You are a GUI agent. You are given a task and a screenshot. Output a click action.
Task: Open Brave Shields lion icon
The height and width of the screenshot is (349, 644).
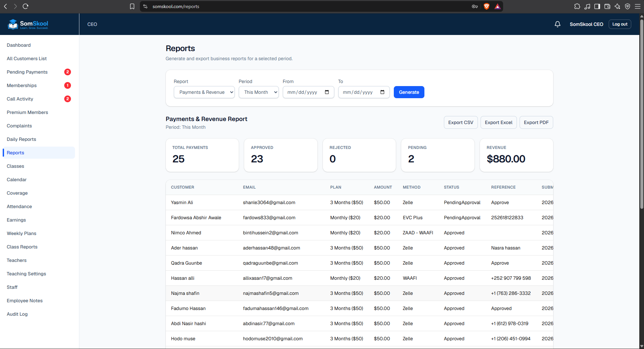point(486,6)
